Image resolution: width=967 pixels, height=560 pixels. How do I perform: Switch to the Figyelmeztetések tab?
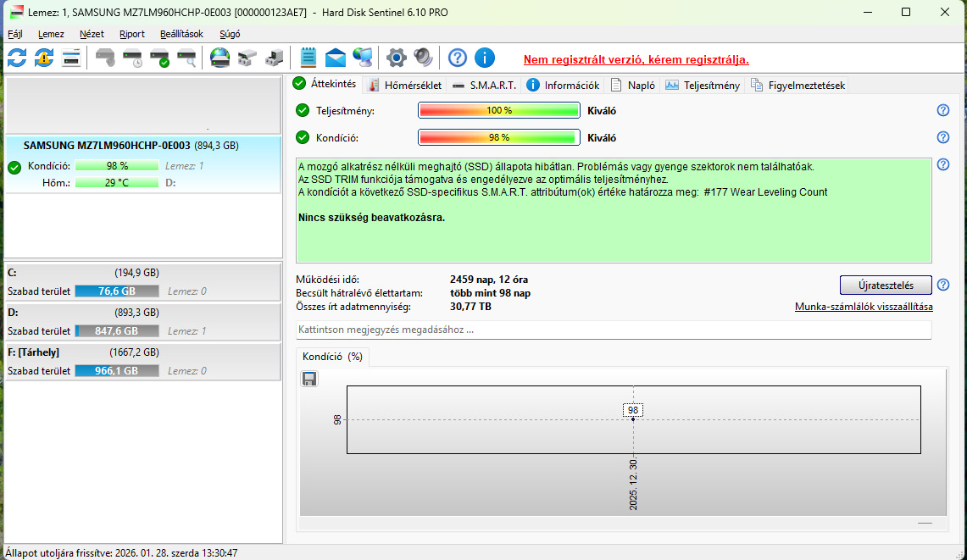pos(798,86)
